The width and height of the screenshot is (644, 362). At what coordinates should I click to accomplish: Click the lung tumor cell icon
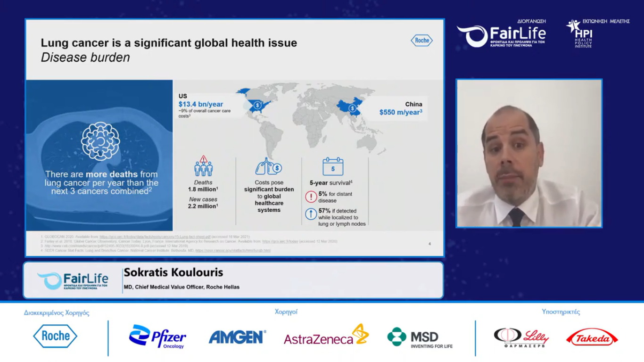[100, 141]
